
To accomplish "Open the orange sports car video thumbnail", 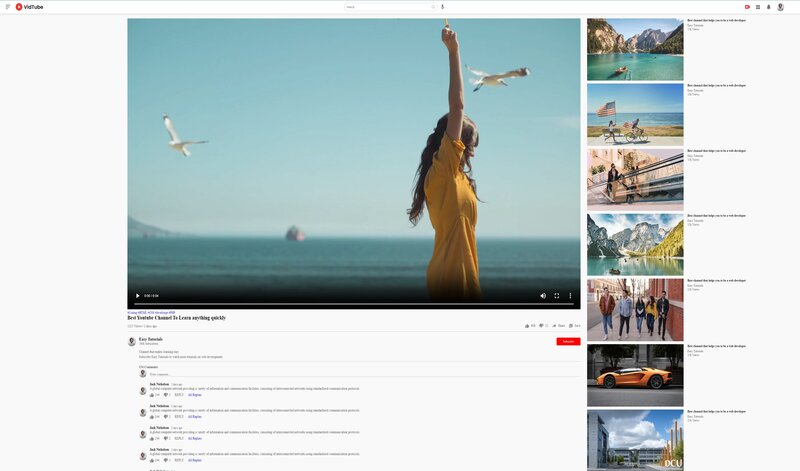I will click(635, 375).
